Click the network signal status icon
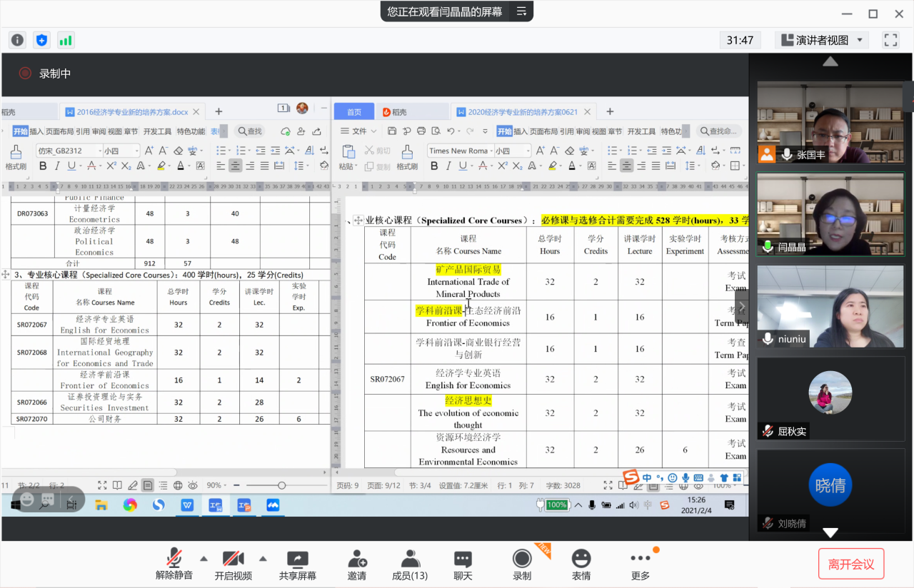Image resolution: width=914 pixels, height=588 pixels. click(x=66, y=40)
